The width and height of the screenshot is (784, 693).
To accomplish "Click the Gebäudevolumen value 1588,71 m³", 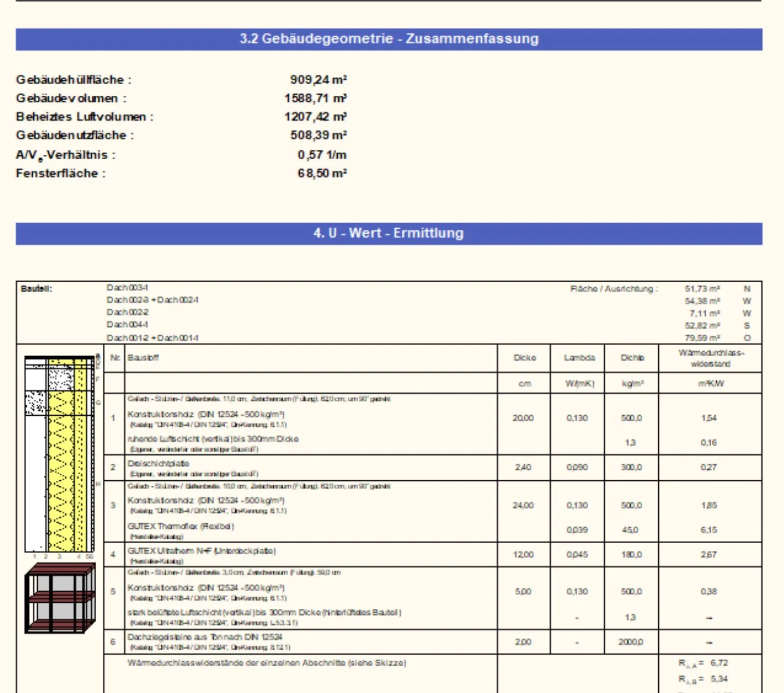I will pos(315,98).
